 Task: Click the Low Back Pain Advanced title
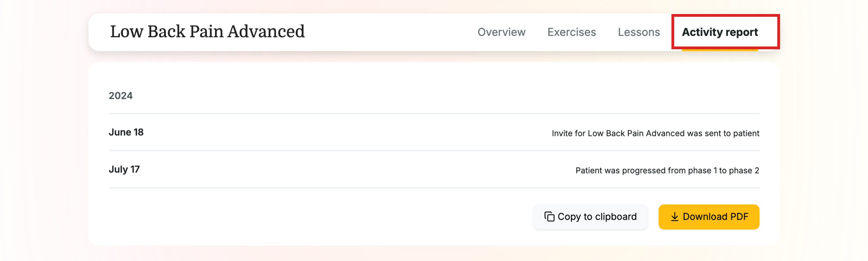(x=207, y=32)
